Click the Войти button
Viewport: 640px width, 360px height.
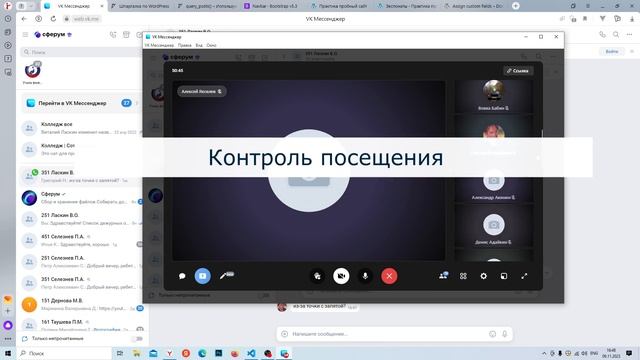(x=611, y=52)
